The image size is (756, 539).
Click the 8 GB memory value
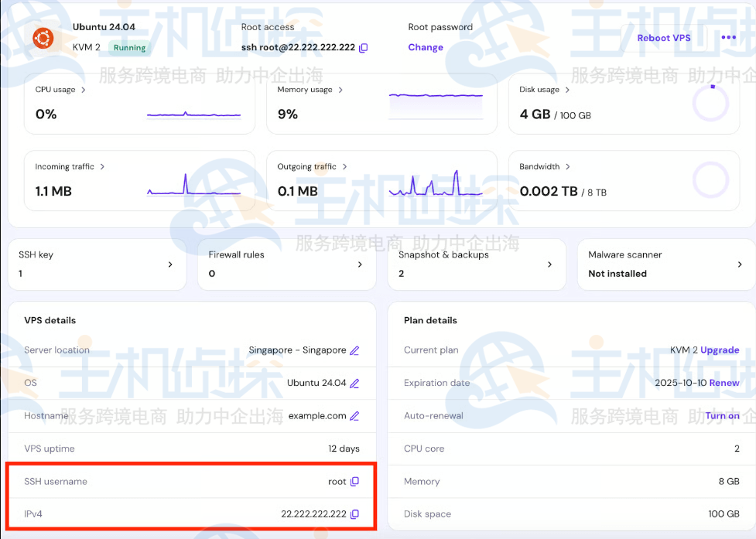coord(729,481)
